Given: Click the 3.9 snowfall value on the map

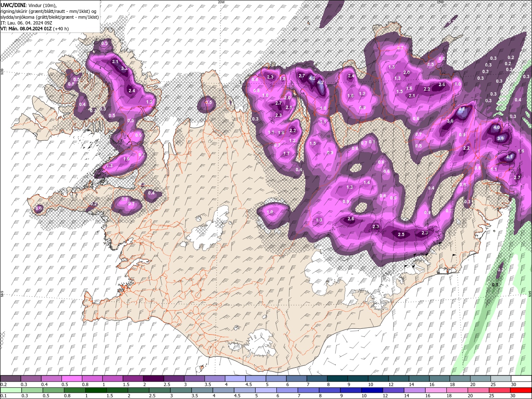Looking at the screenshot, I should coord(500,138).
